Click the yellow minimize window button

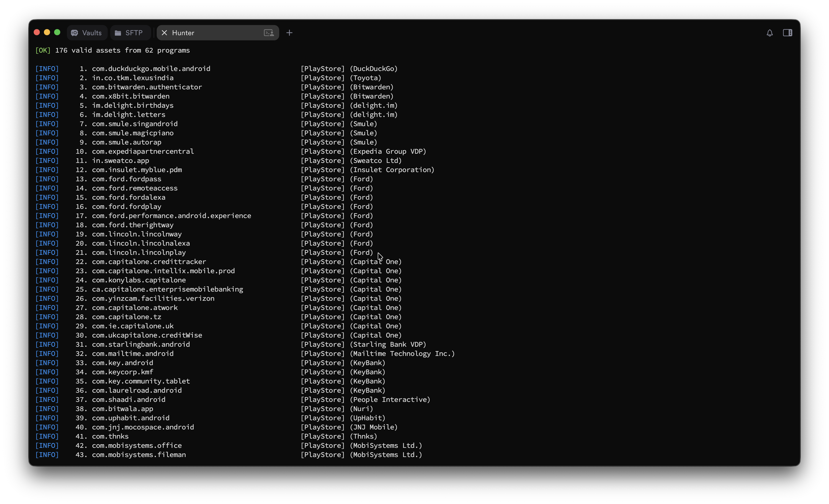point(47,32)
